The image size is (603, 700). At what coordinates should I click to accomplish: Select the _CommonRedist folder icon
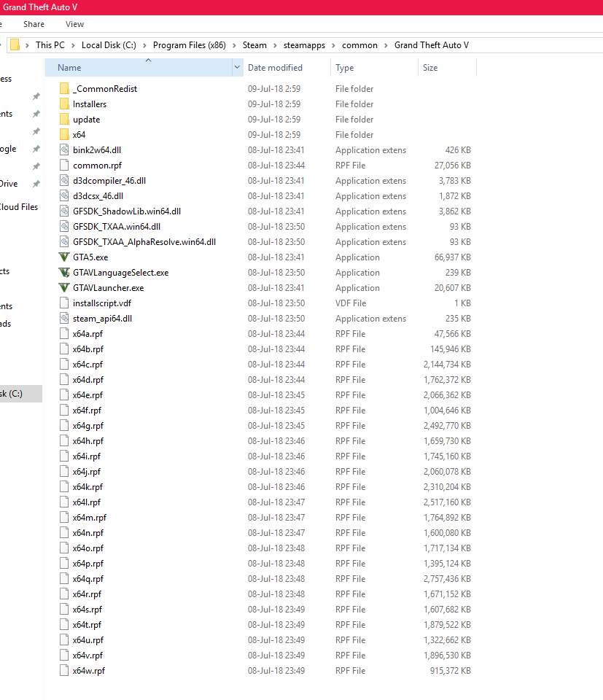(x=64, y=89)
